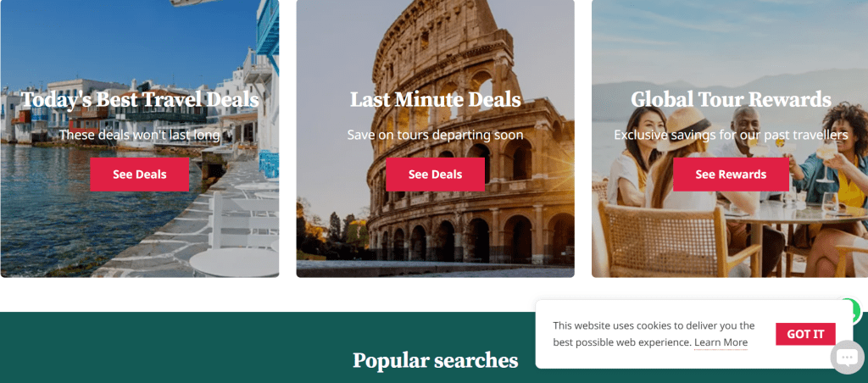Click See Deals under Last Minute Deals
This screenshot has height=383, width=868.
(x=435, y=175)
